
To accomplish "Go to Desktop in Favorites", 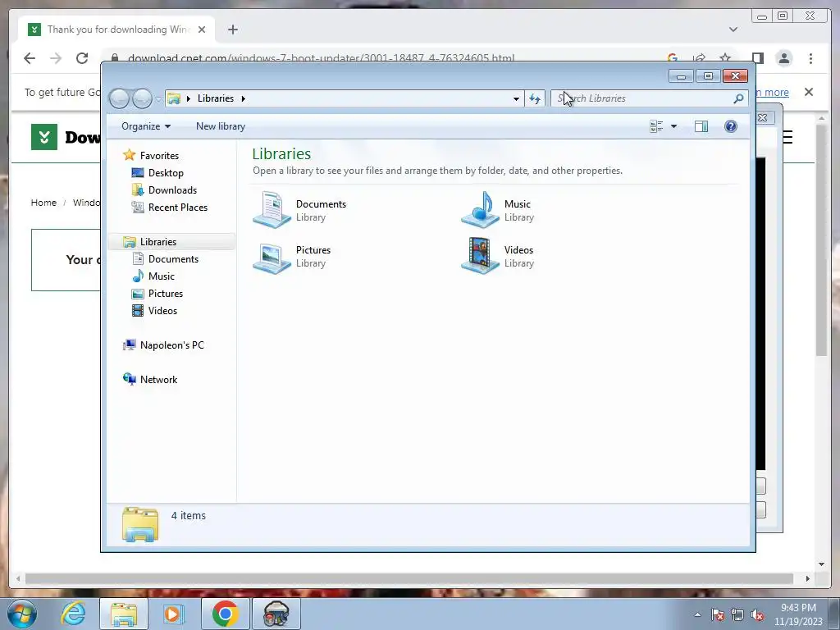I will [x=166, y=172].
